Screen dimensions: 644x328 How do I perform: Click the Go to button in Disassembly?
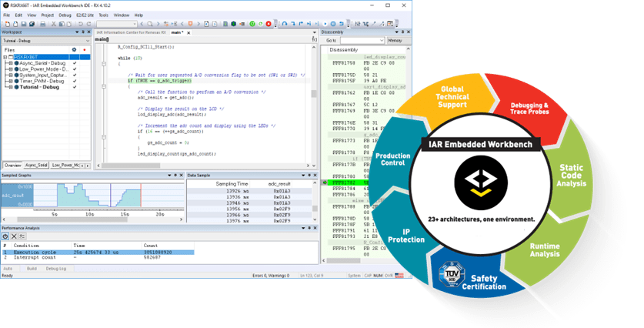(331, 41)
